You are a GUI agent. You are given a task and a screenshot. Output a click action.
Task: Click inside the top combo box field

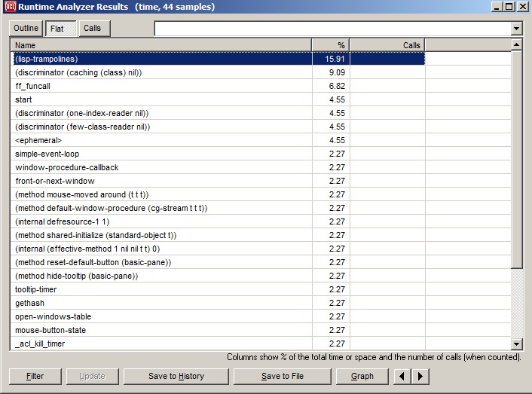[332, 29]
